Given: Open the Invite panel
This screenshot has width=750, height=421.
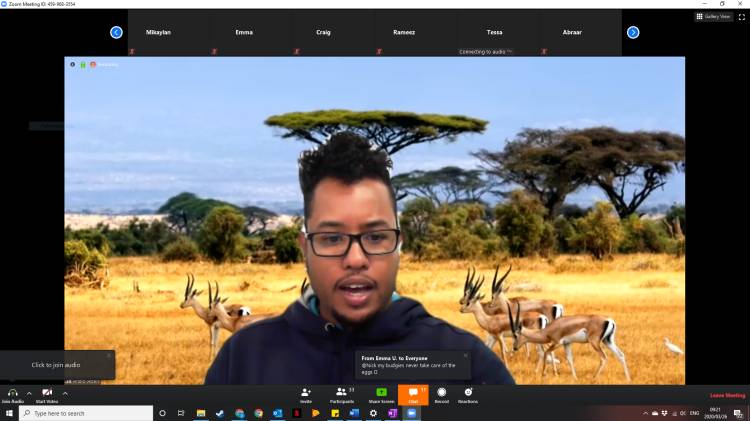Looking at the screenshot, I should pyautogui.click(x=305, y=394).
